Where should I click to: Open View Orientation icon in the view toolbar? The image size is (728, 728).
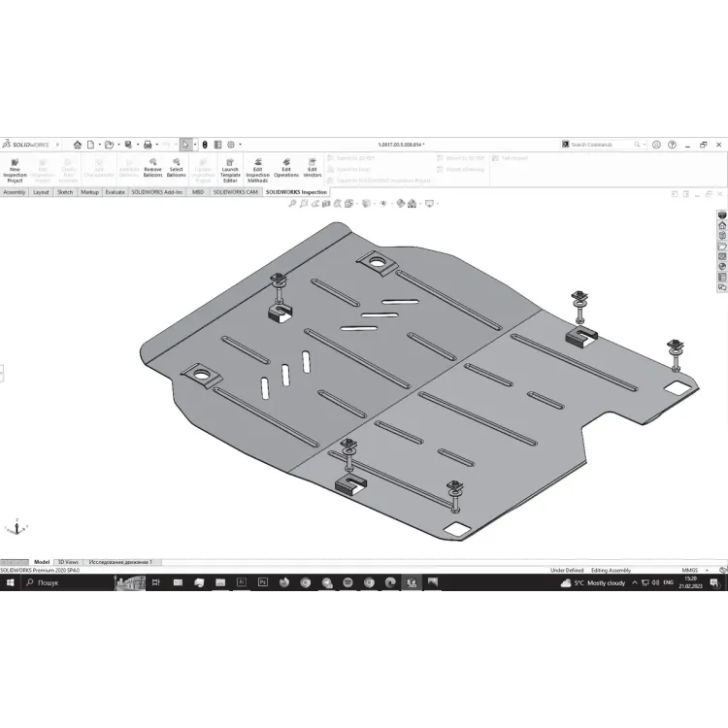tap(349, 204)
